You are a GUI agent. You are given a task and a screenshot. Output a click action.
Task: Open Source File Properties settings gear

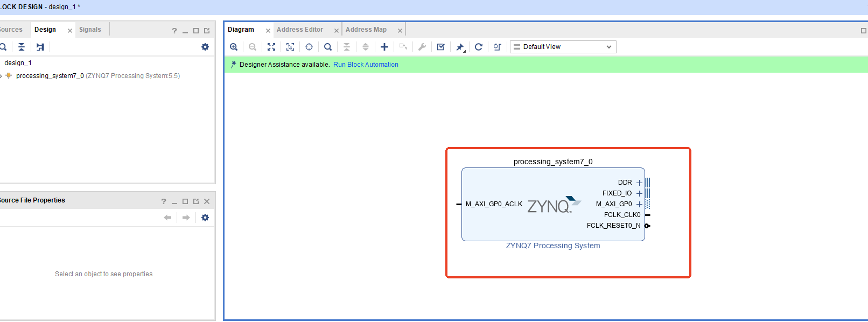(205, 218)
